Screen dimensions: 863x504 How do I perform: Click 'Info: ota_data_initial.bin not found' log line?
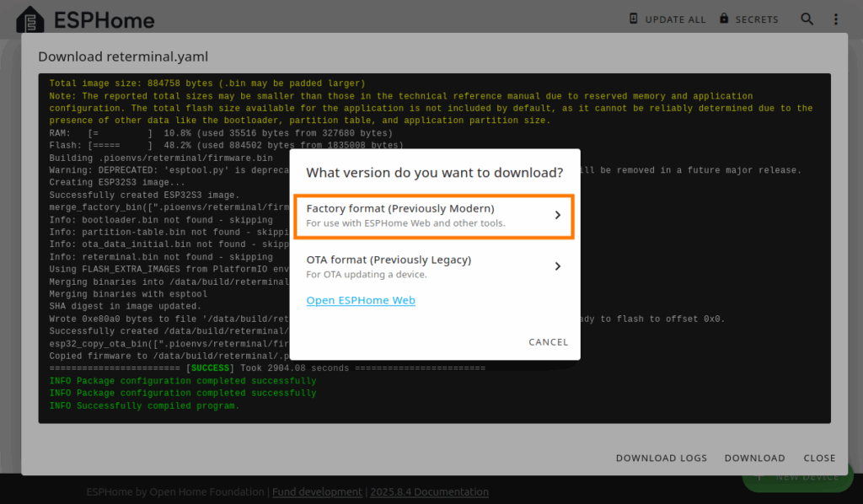click(169, 244)
